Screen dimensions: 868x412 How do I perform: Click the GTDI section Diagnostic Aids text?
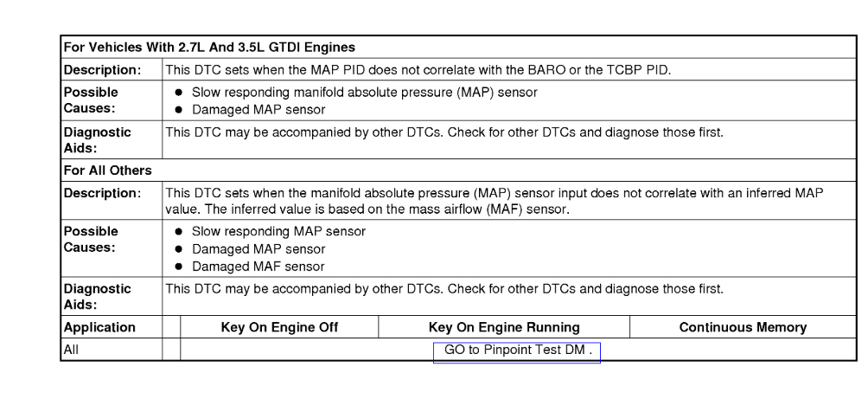tap(444, 132)
